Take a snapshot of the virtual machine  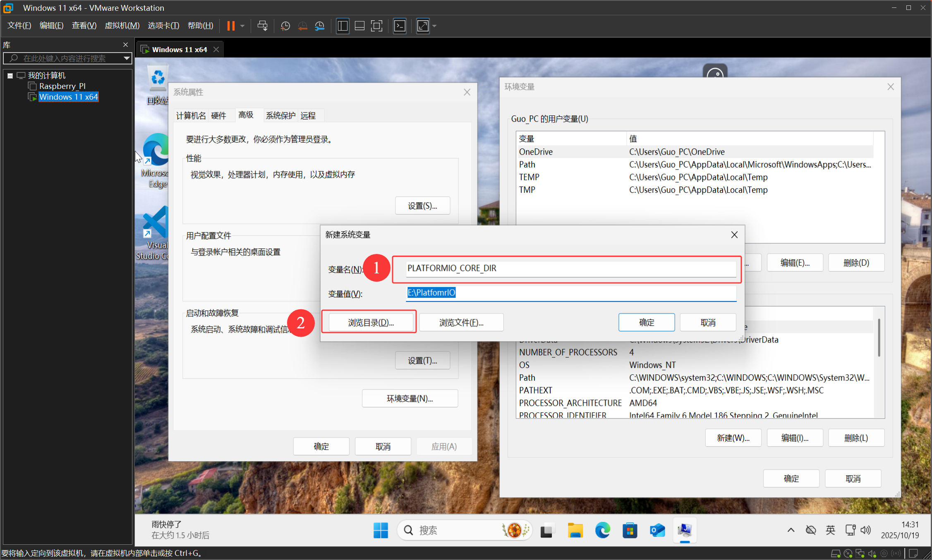[285, 26]
